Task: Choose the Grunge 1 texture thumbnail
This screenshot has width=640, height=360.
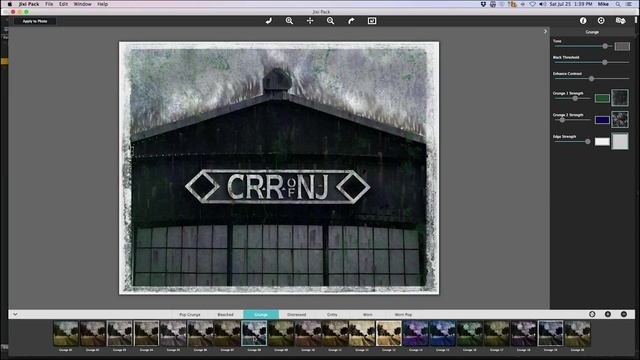Action: pos(620,98)
